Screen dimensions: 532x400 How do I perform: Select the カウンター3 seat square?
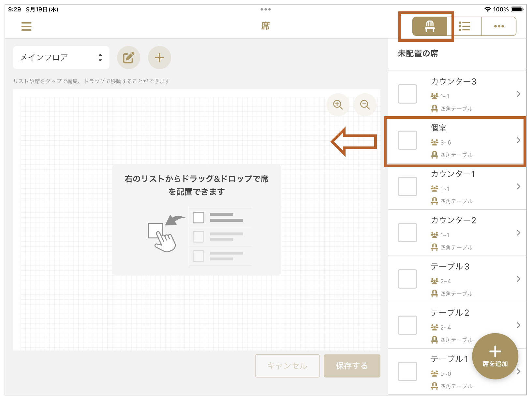[407, 94]
